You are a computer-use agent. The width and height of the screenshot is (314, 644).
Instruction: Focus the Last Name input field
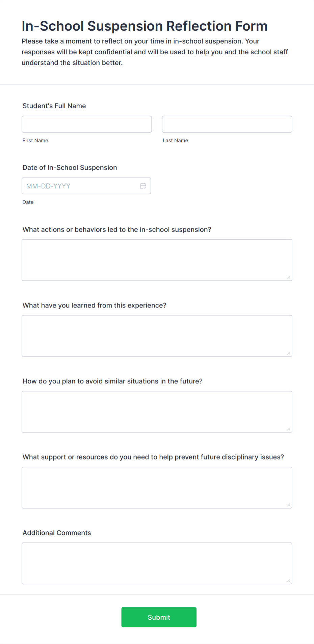click(227, 124)
